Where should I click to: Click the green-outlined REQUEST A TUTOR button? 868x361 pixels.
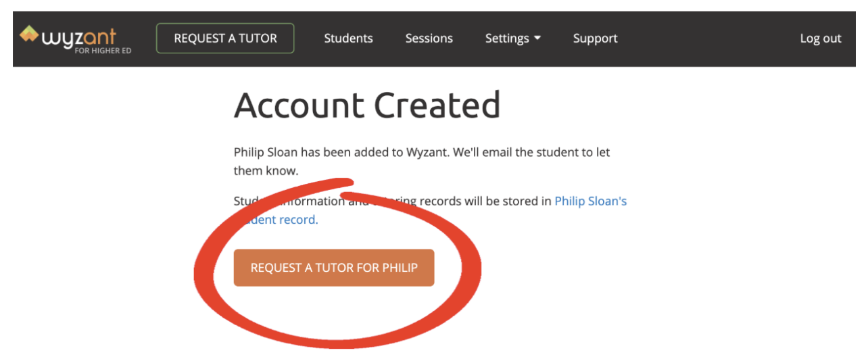pyautogui.click(x=225, y=38)
